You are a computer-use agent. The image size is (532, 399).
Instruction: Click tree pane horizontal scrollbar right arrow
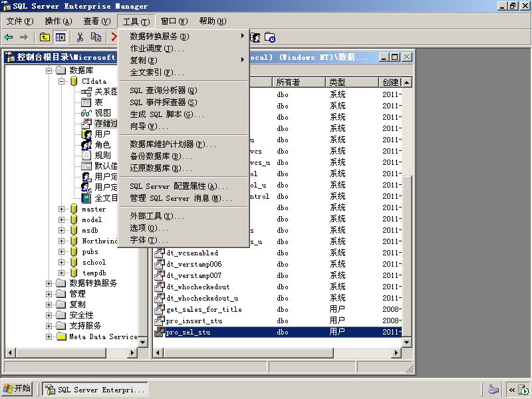pos(132,353)
